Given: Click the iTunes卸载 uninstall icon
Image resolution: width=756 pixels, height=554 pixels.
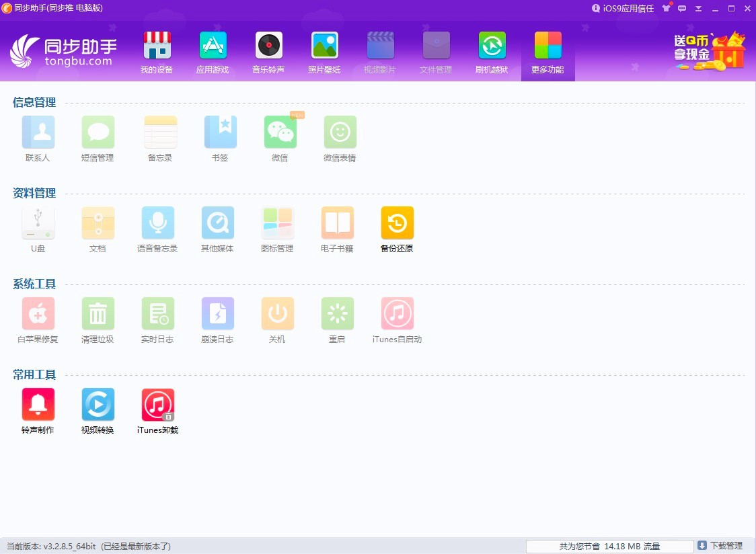Looking at the screenshot, I should pos(157,405).
